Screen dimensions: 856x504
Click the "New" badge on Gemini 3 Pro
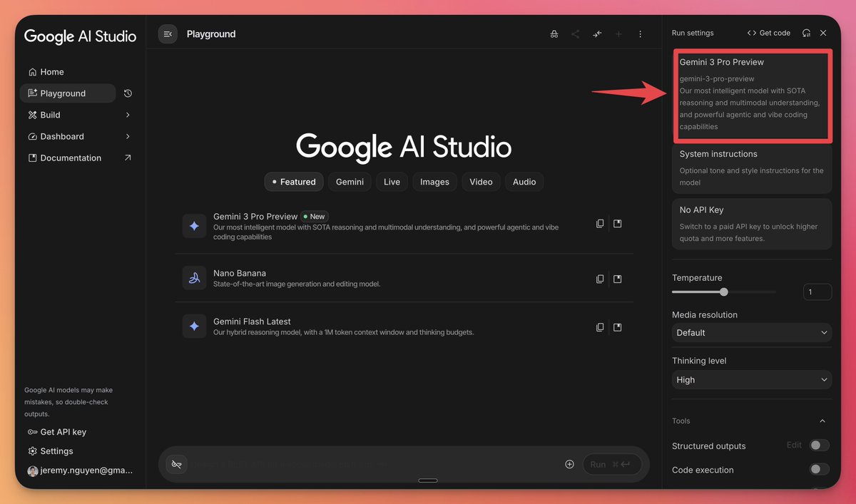314,216
